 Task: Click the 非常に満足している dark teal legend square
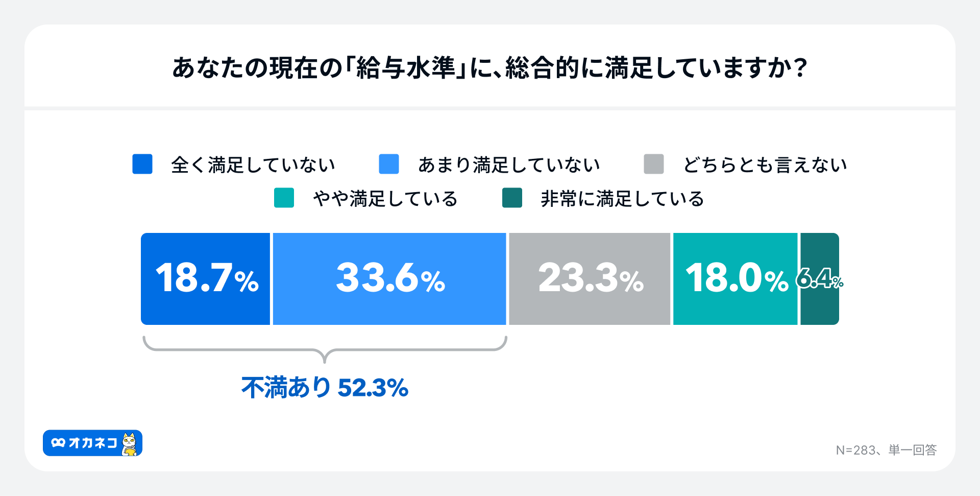click(x=512, y=198)
